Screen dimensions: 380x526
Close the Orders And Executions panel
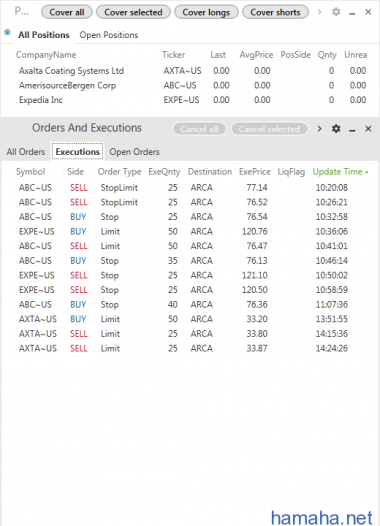[368, 128]
